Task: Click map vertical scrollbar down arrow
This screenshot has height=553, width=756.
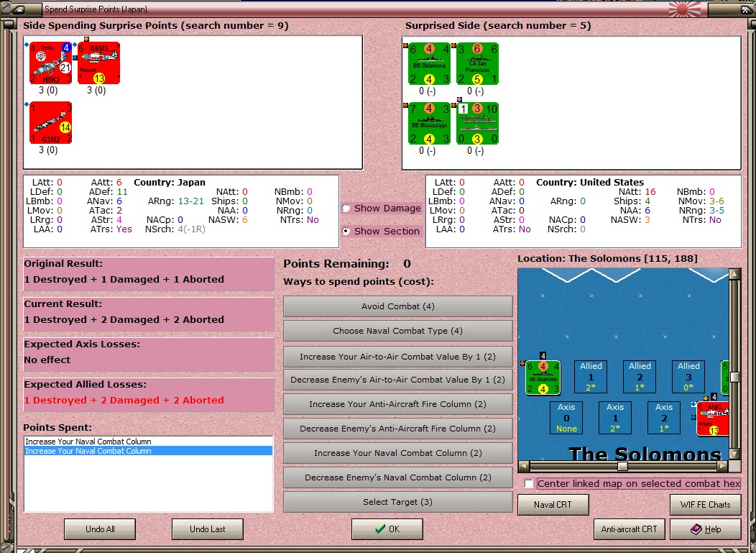Action: pos(734,454)
